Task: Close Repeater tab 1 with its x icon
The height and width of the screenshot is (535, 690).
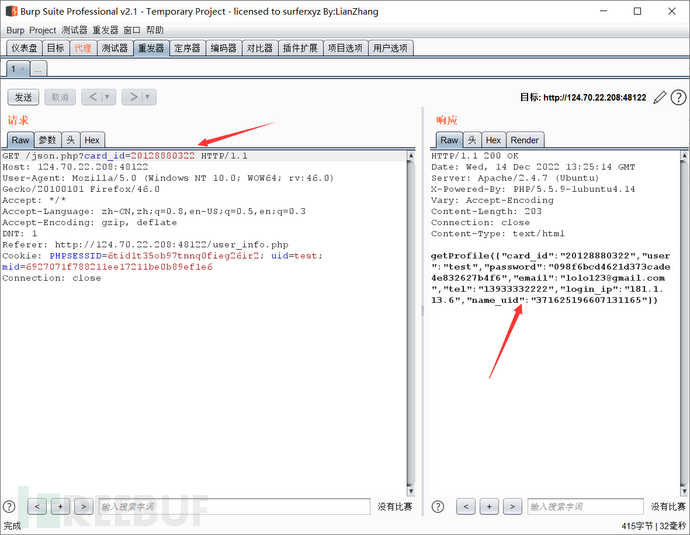Action: click(22, 69)
